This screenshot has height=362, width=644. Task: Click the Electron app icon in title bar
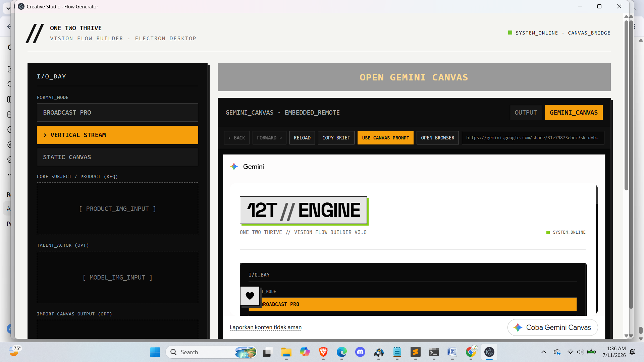(x=21, y=6)
